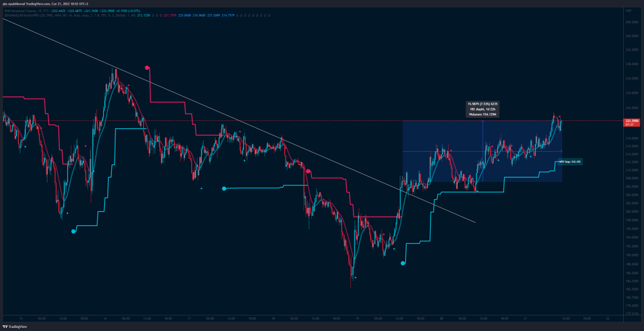Click the open value O222.4425
The image size is (644, 331).
(57, 11)
